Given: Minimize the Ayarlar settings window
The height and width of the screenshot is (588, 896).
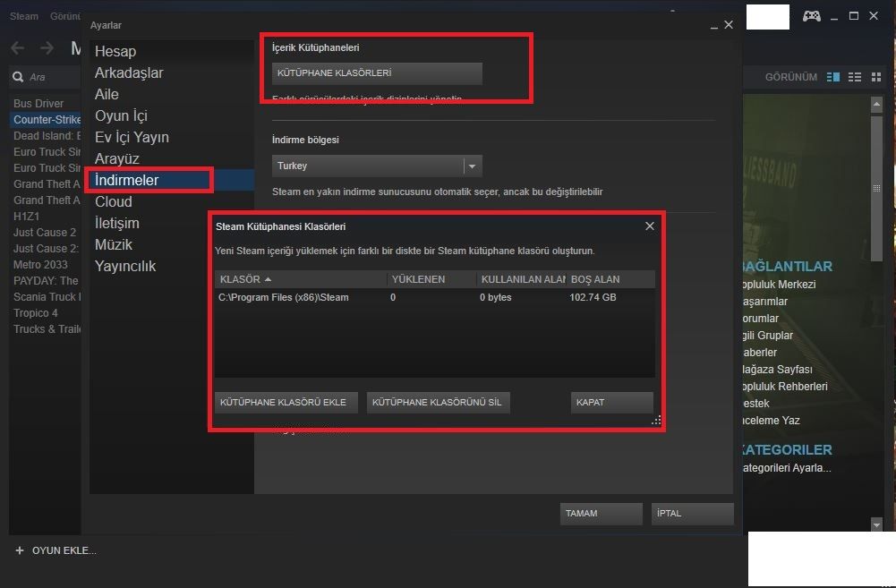Looking at the screenshot, I should [713, 26].
